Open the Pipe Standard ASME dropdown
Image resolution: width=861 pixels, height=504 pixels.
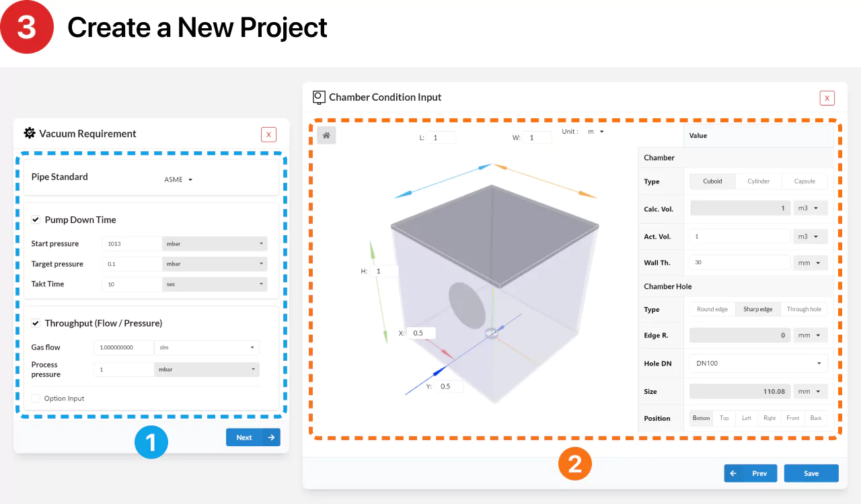[x=179, y=179]
